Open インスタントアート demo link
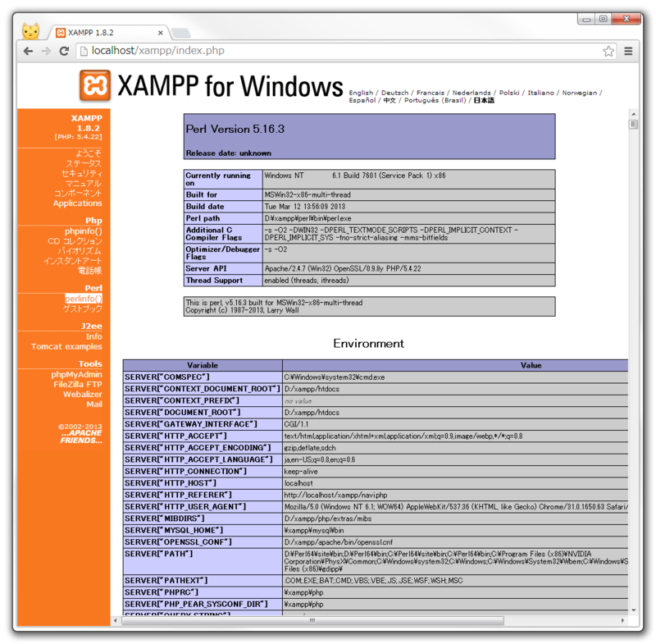 (73, 261)
